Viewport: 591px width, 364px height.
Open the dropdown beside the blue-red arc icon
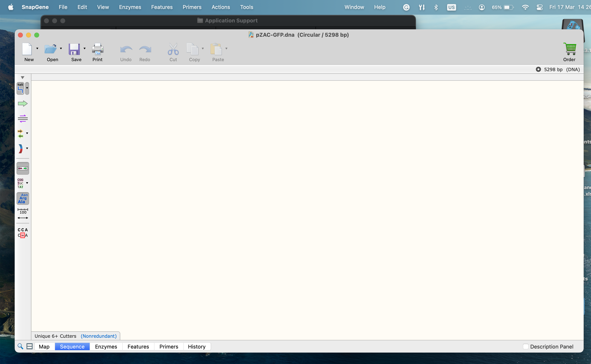tap(27, 148)
